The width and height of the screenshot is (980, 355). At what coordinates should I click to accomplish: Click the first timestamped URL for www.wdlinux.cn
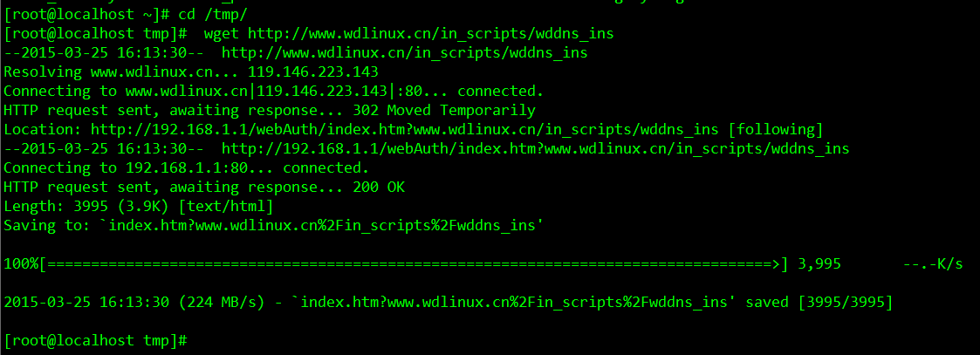click(404, 53)
